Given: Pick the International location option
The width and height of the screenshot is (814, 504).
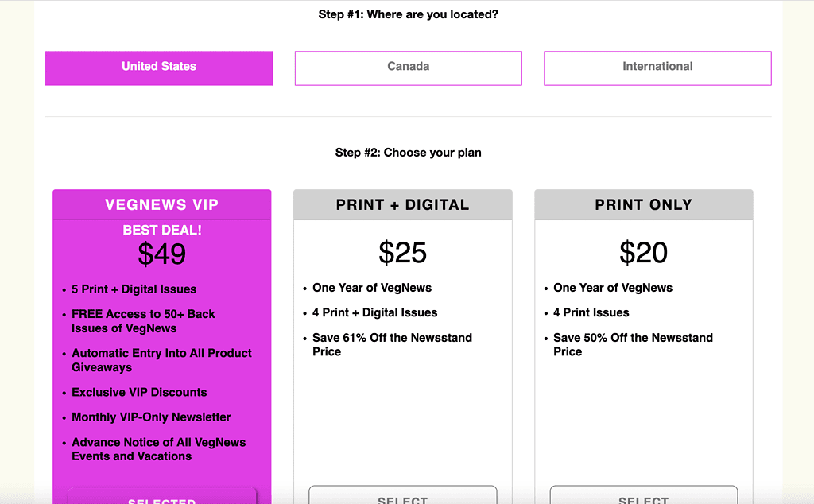Looking at the screenshot, I should [x=657, y=68].
